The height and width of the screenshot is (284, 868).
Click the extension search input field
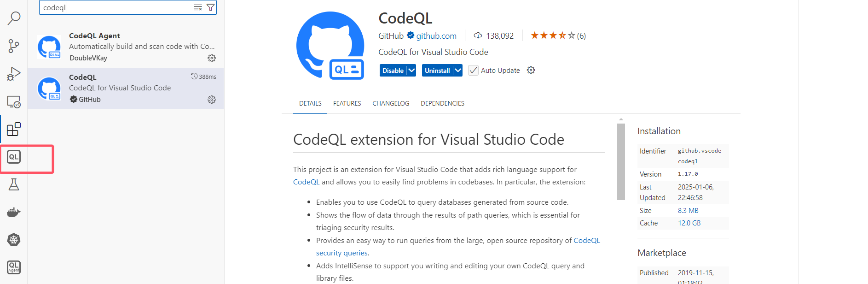pos(115,7)
